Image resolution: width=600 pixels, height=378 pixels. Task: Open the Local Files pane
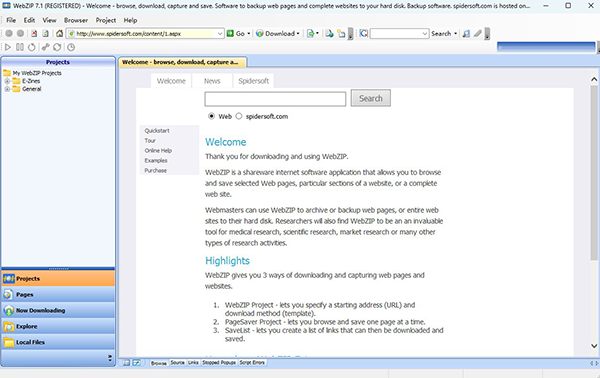[x=58, y=342]
